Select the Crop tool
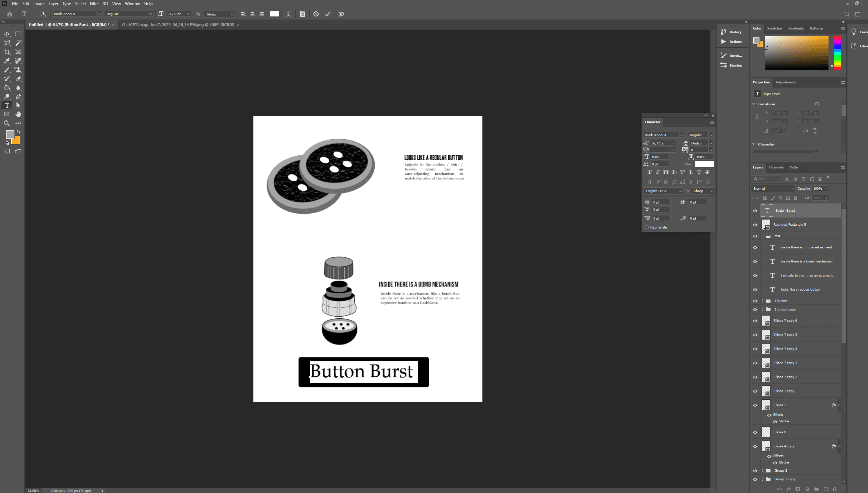The image size is (868, 493). 7,52
